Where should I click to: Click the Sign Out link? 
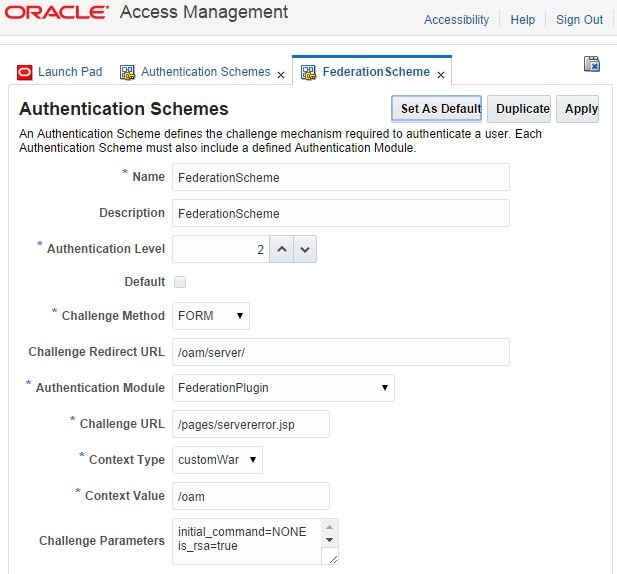point(579,19)
